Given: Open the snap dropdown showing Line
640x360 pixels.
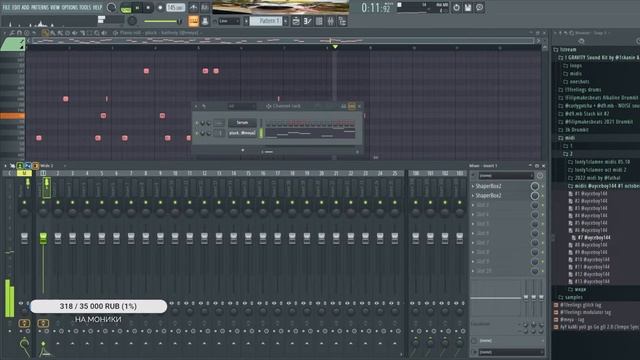Looking at the screenshot, I should [x=229, y=21].
